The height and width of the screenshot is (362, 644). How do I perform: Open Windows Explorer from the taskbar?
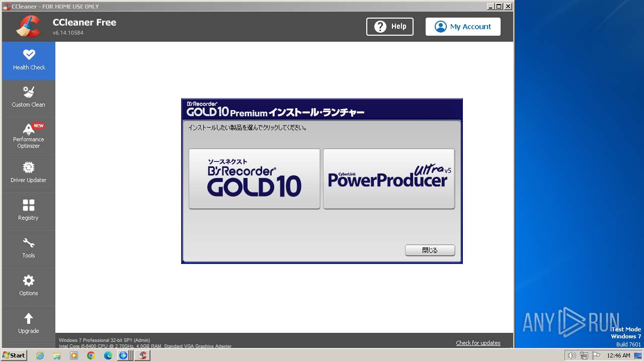[x=57, y=355]
